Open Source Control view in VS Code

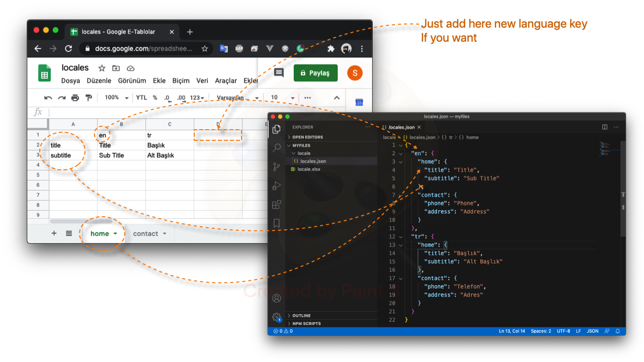coord(276,166)
